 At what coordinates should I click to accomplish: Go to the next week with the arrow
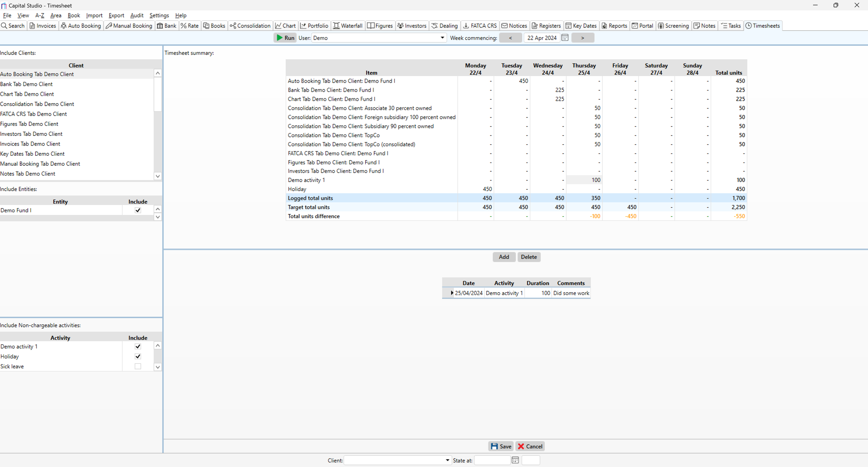(583, 38)
